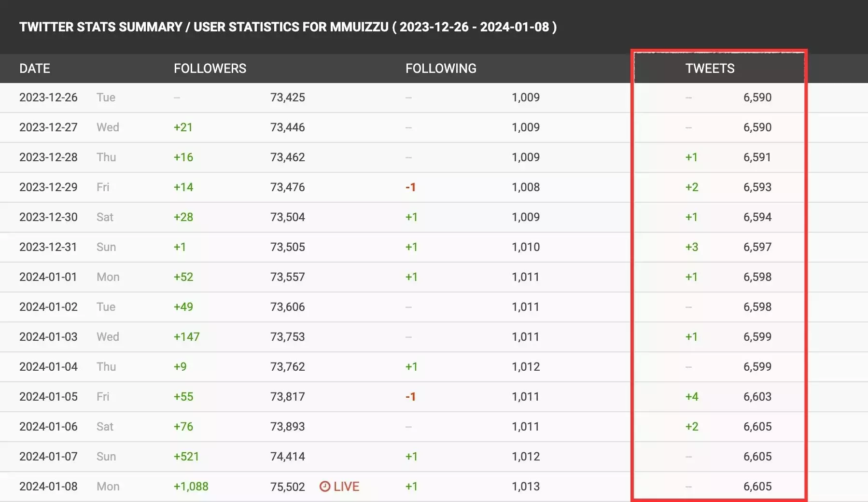
Task: Click the +3 tweets change
Action: 692,247
